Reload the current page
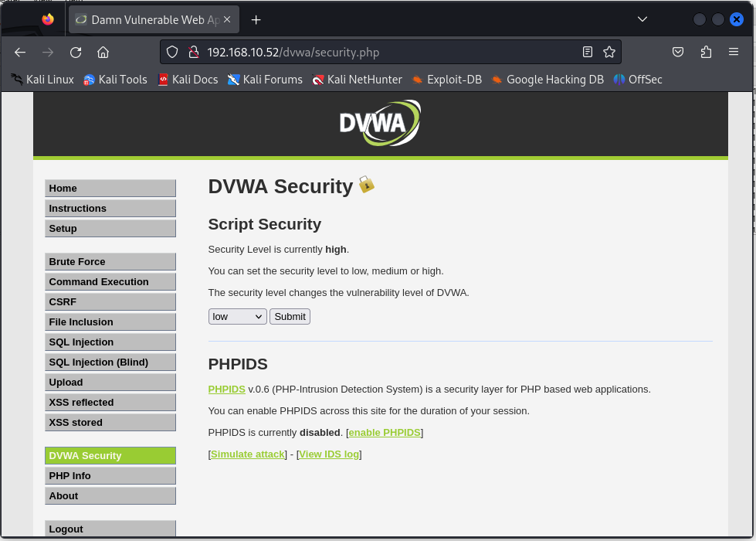 click(x=76, y=52)
